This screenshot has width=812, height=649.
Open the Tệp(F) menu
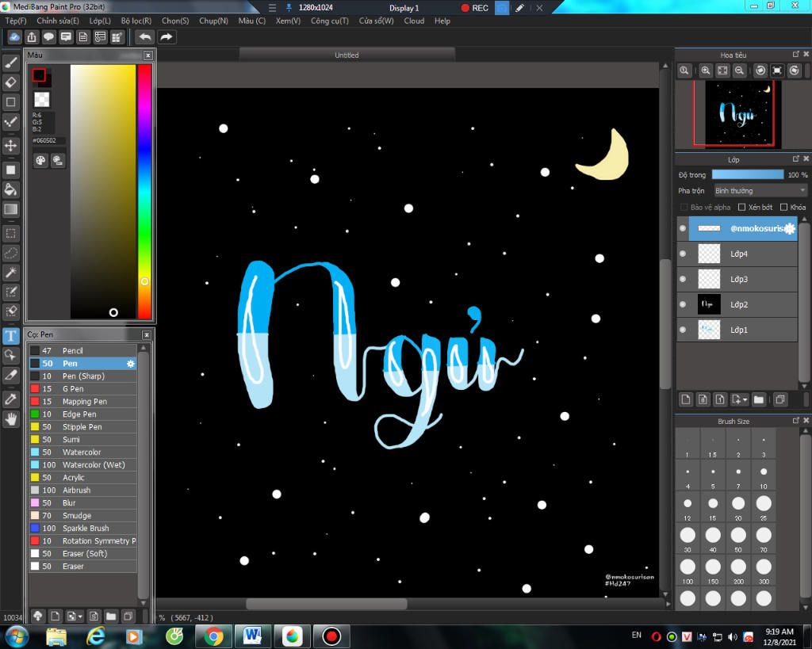[16, 21]
